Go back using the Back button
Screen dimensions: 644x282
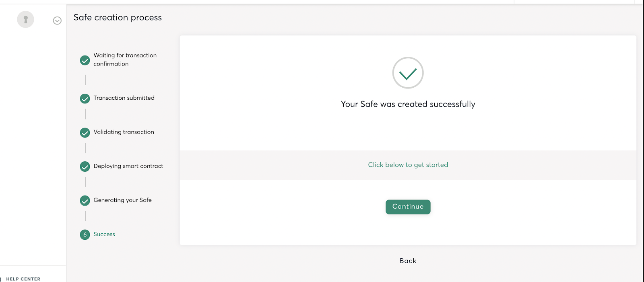[408, 261]
